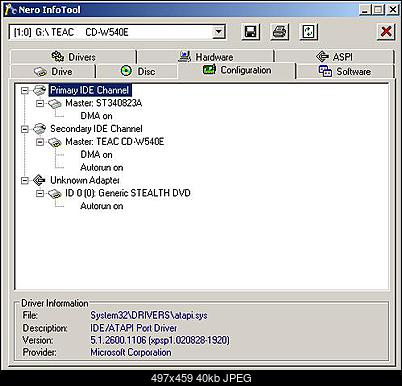Open the Drive tab
Screen dimensions: 402x386
coord(53,71)
